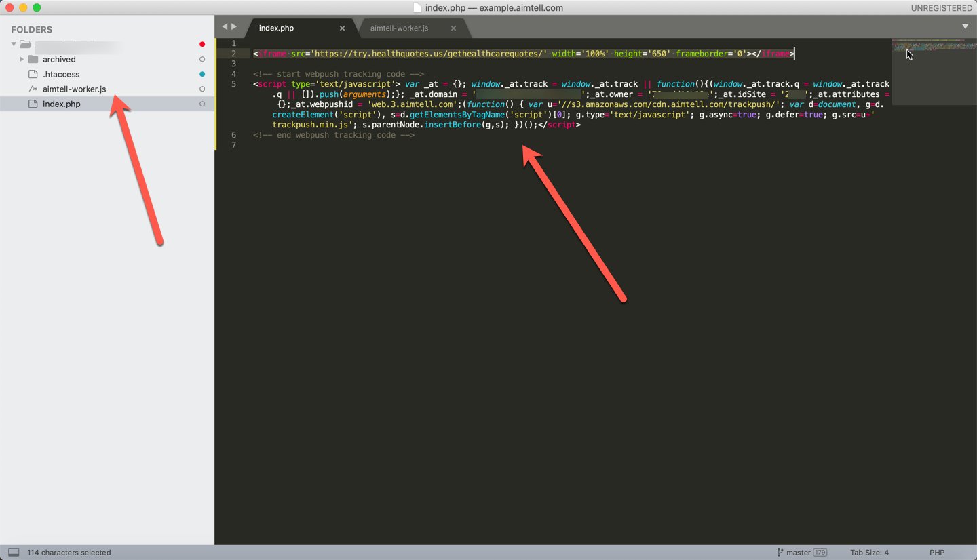Click the git branch icon for master
The width and height of the screenshot is (977, 560).
[780, 553]
